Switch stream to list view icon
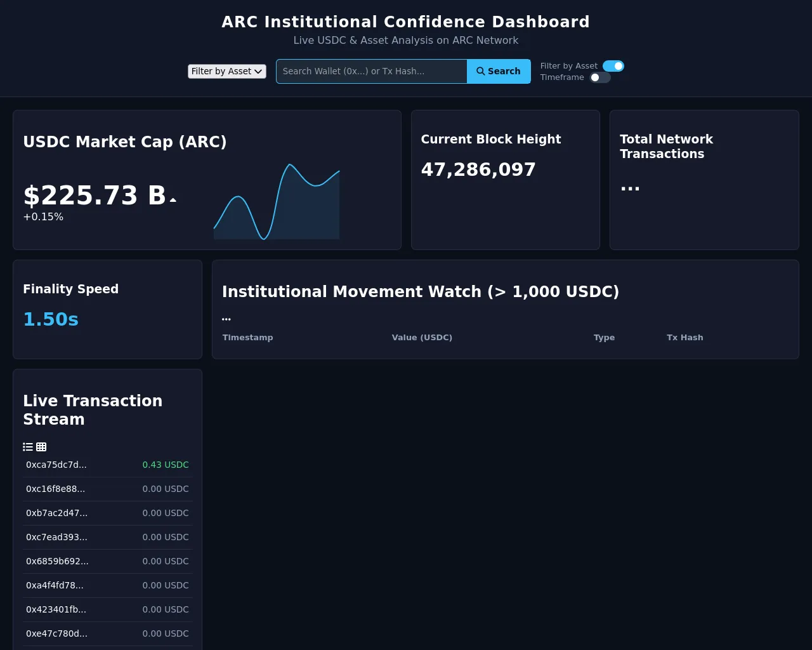Screen dimensions: 812x650 pos(28,447)
